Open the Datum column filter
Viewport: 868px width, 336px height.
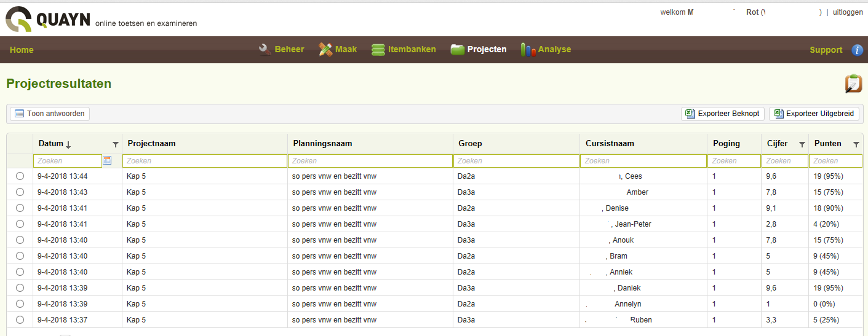pos(116,144)
